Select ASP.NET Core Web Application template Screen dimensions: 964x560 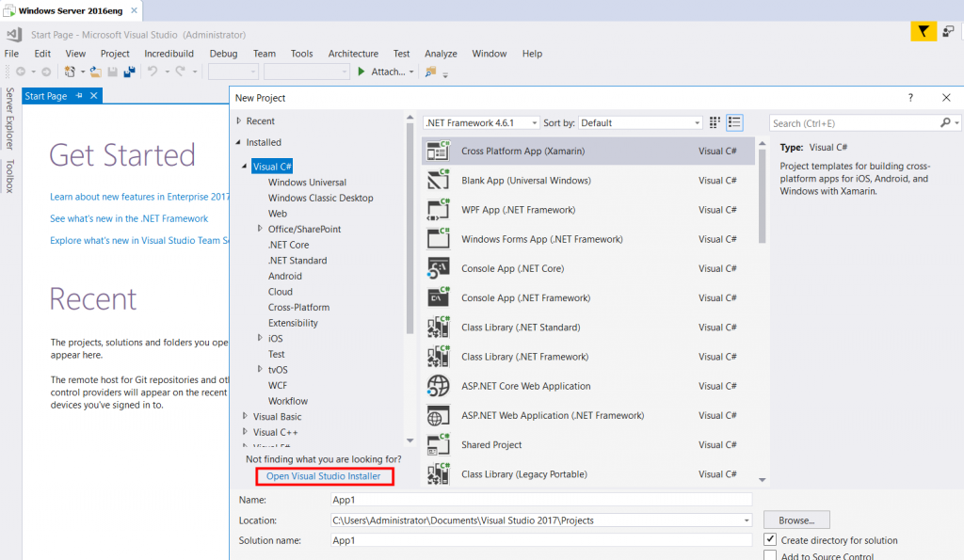(x=587, y=386)
